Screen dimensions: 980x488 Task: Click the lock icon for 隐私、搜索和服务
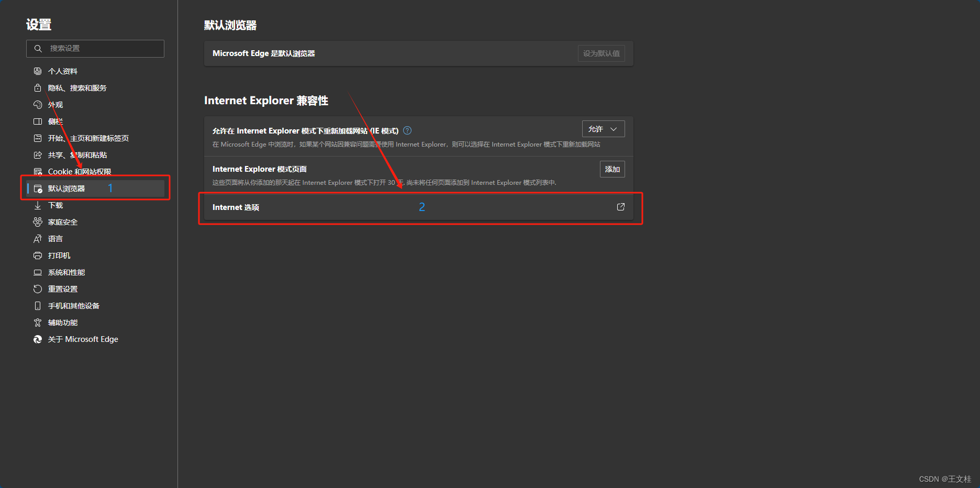tap(38, 88)
